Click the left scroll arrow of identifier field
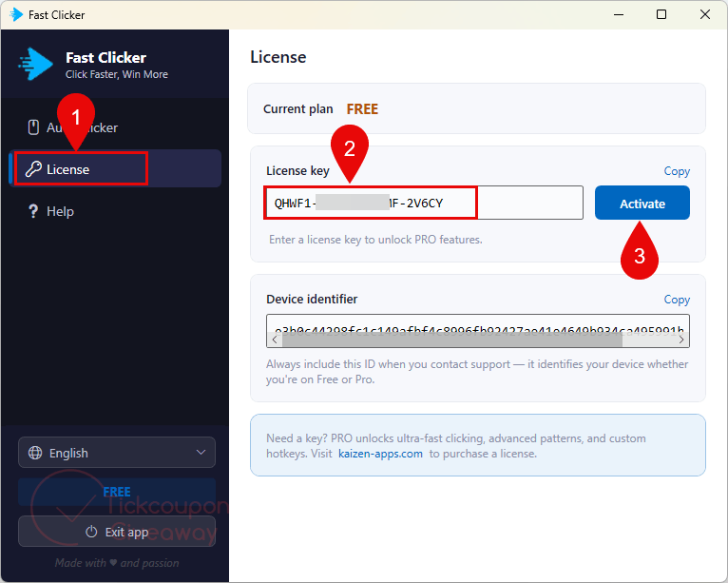Screen dimensions: 728x583 point(275,340)
